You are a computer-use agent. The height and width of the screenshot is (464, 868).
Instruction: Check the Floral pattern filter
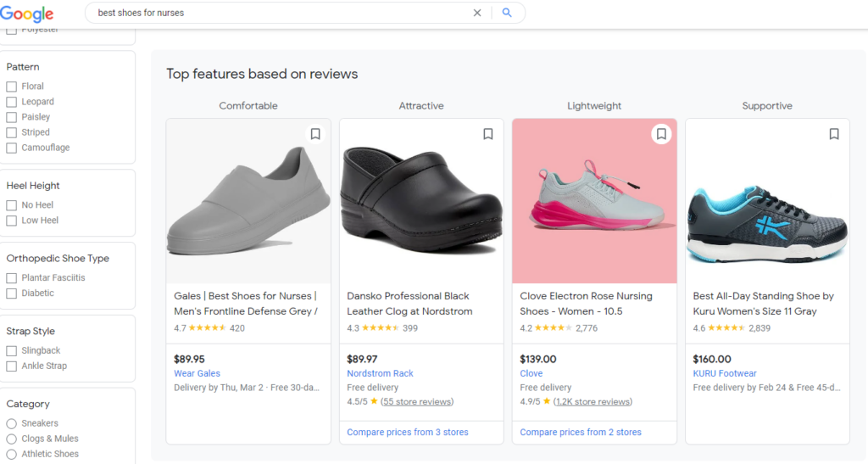pos(12,87)
